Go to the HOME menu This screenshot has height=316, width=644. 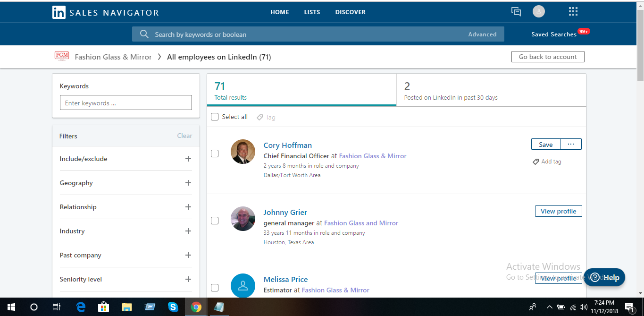click(280, 12)
